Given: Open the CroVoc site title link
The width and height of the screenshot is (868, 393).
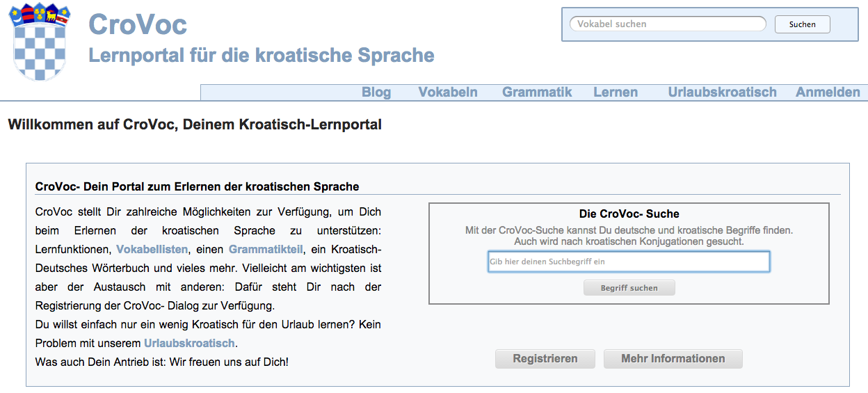Looking at the screenshot, I should [x=138, y=24].
